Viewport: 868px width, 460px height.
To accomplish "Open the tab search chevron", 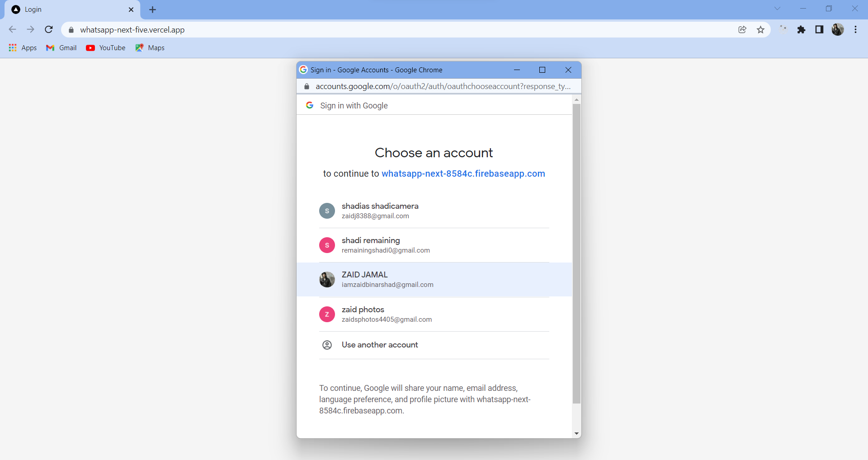I will [777, 9].
